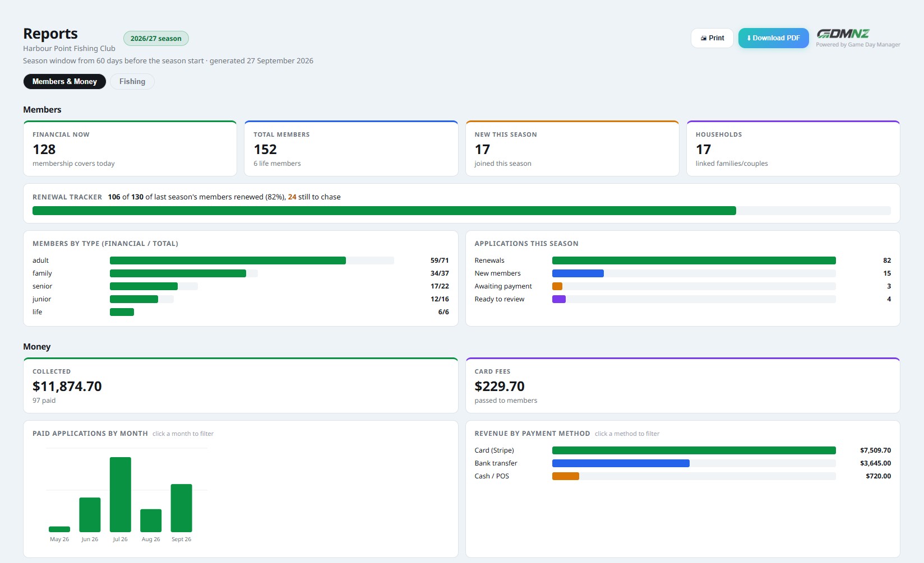Select the Renewals applications bar
Image resolution: width=924 pixels, height=563 pixels.
click(x=694, y=260)
